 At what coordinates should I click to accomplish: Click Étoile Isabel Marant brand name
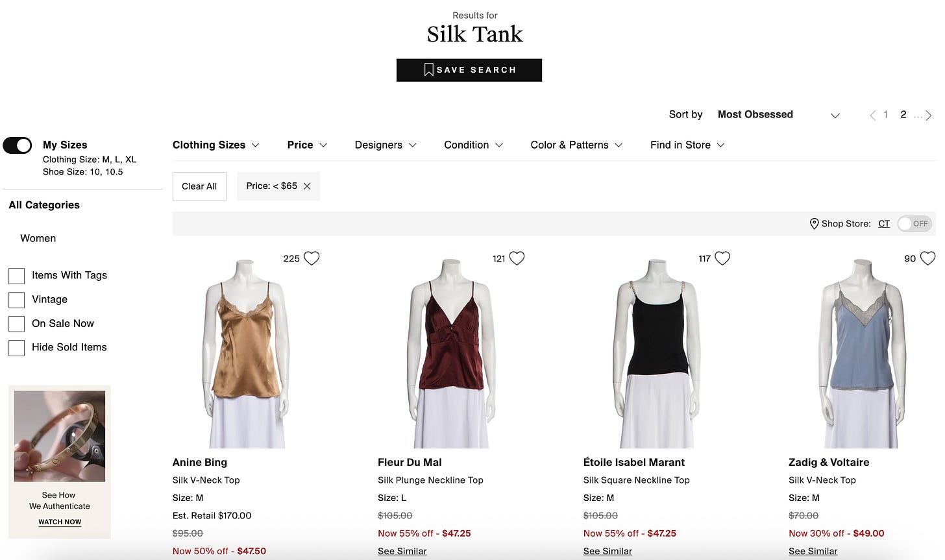click(x=634, y=463)
